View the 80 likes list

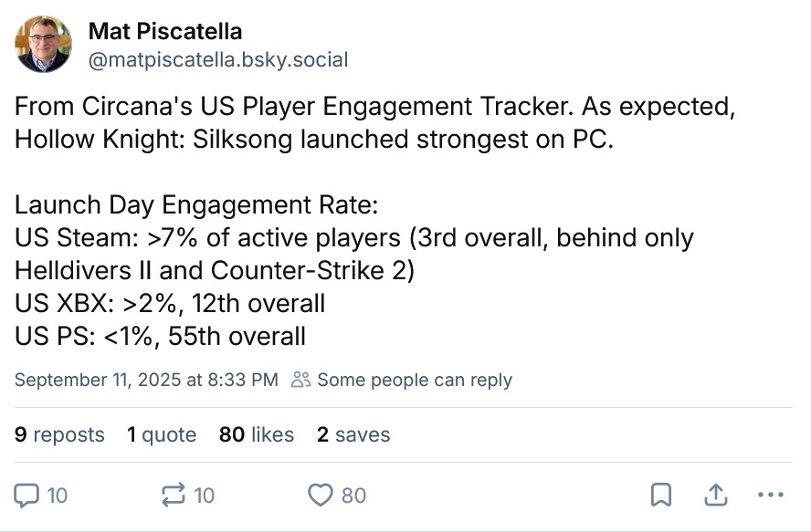click(x=257, y=435)
